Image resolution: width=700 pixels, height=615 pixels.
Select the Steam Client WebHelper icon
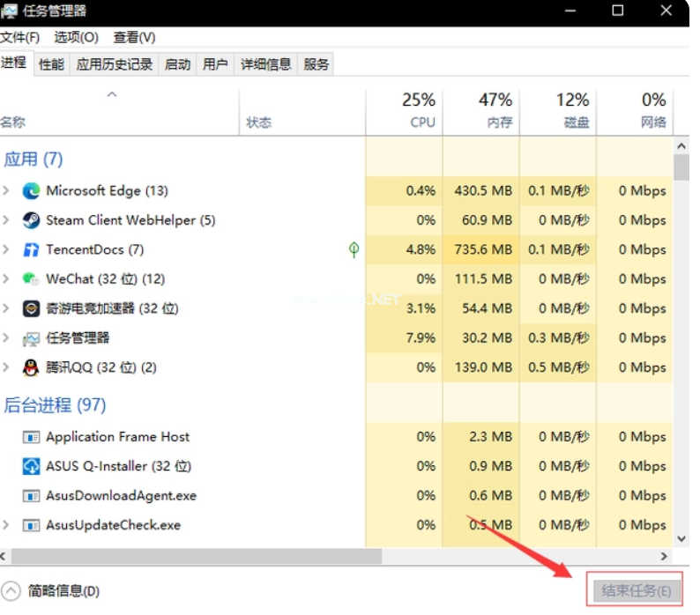pos(31,220)
